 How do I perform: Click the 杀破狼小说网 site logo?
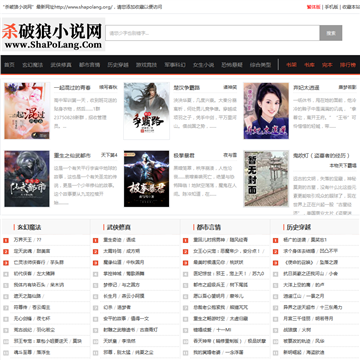click(53, 34)
